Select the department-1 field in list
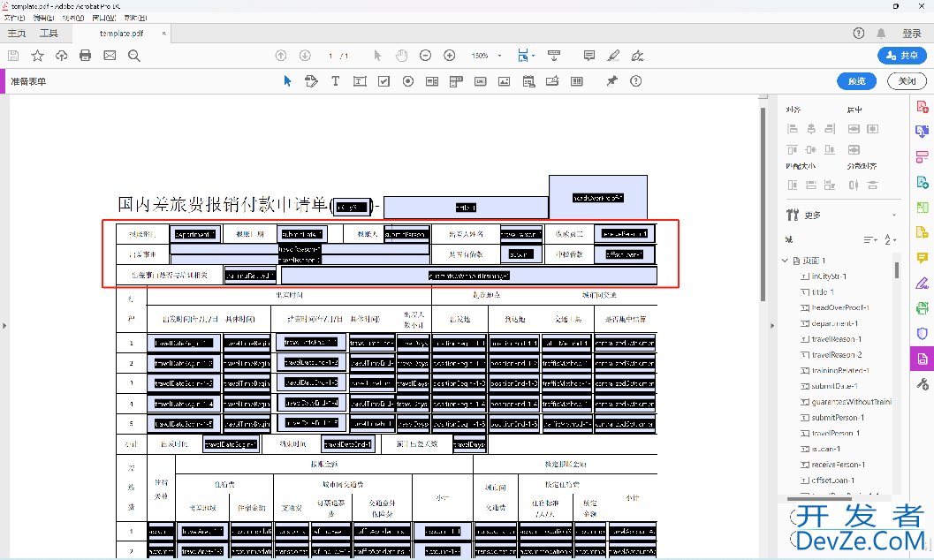The width and height of the screenshot is (934, 560). (834, 323)
